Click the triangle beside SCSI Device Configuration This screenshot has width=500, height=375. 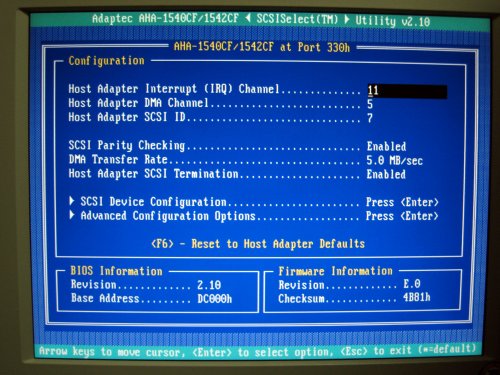click(x=72, y=201)
